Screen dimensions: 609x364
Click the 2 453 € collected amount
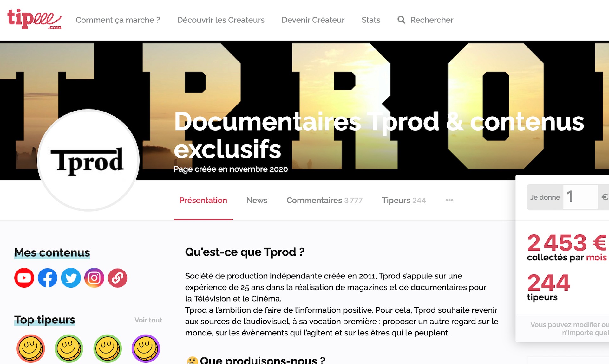[x=567, y=243]
